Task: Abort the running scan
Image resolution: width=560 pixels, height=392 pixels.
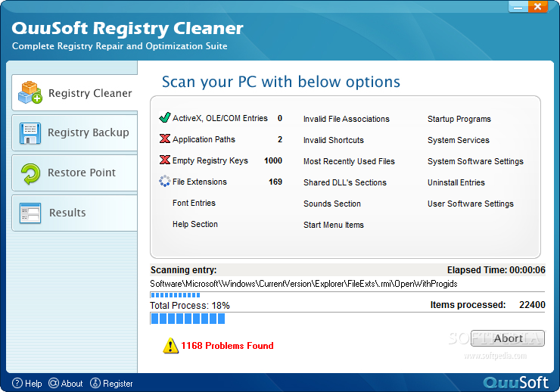Action: click(508, 338)
